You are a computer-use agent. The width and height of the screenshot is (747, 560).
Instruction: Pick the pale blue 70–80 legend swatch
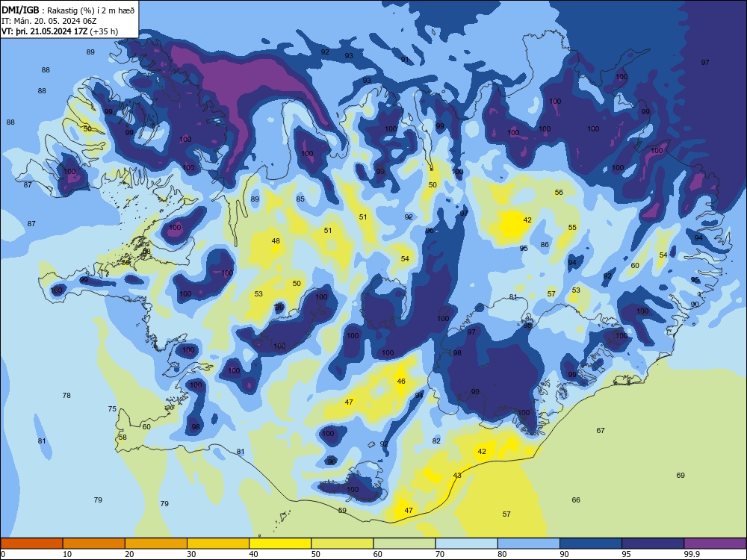(466, 544)
